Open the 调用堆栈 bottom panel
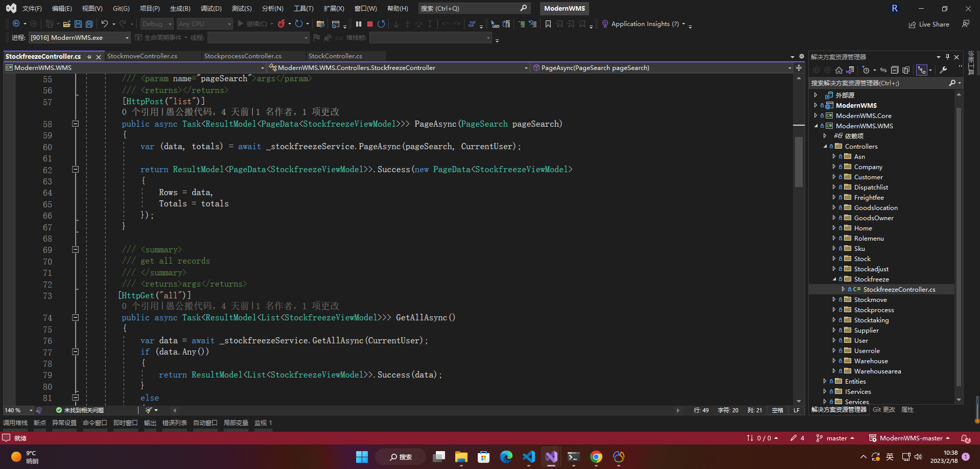980x469 pixels. [x=15, y=423]
